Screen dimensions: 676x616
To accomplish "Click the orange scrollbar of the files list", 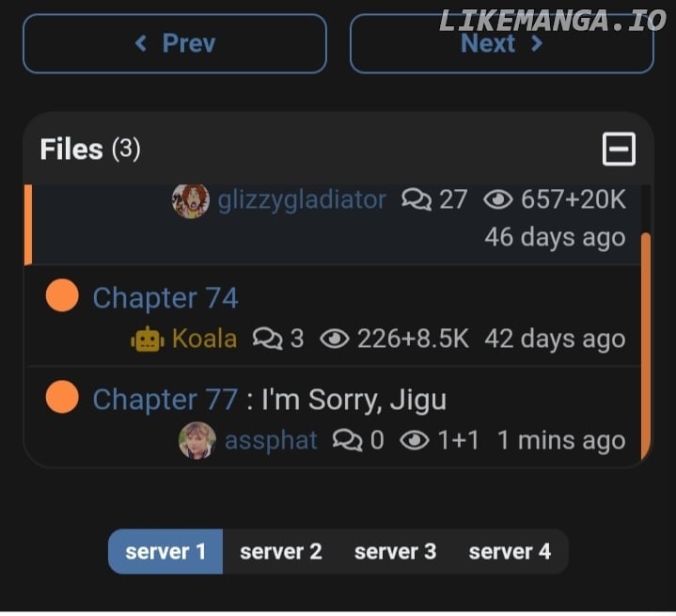I will [645, 345].
